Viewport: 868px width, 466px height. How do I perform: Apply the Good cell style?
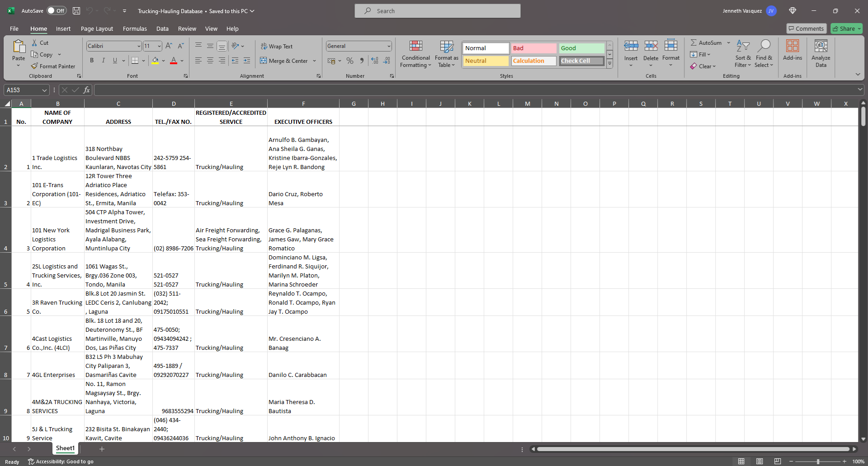tap(581, 48)
